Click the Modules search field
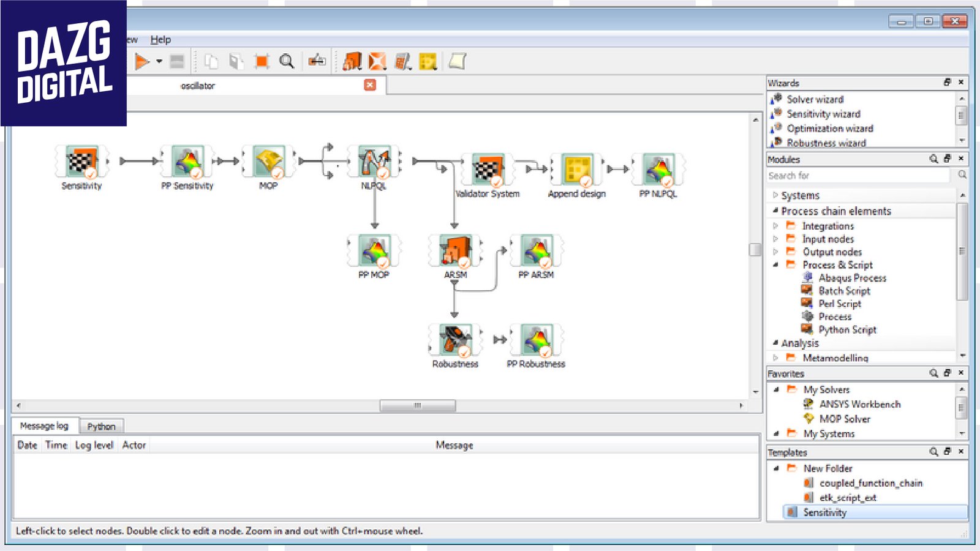The width and height of the screenshot is (980, 551). pos(858,176)
